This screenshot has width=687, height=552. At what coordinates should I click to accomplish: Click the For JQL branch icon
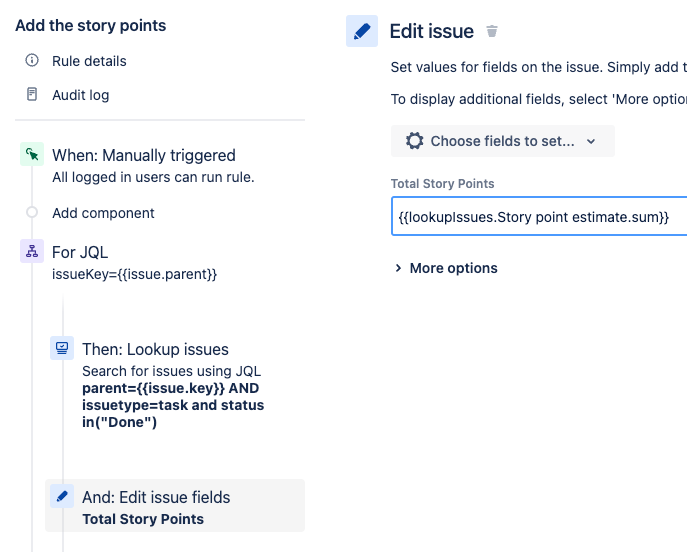click(x=32, y=252)
